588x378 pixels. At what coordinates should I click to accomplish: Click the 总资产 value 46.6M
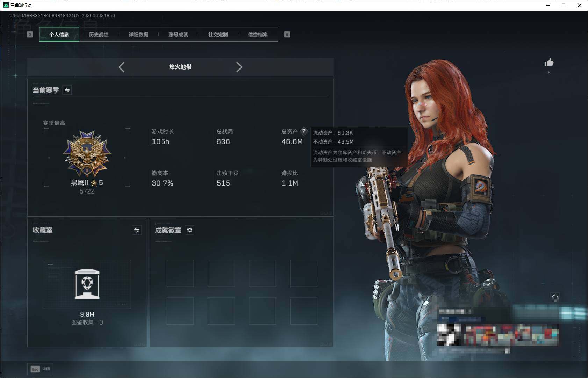pyautogui.click(x=292, y=141)
